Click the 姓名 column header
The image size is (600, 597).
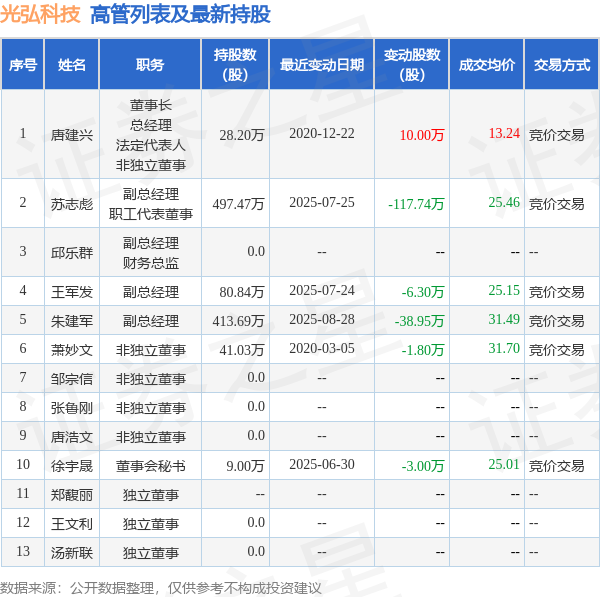click(72, 65)
